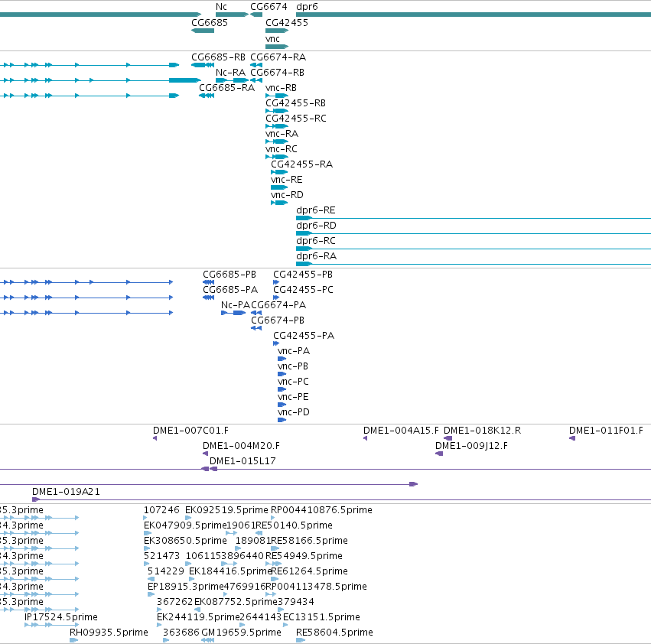Image resolution: width=651 pixels, height=644 pixels.
Task: Select the DME1-019A21 clone label
Action: [66, 492]
